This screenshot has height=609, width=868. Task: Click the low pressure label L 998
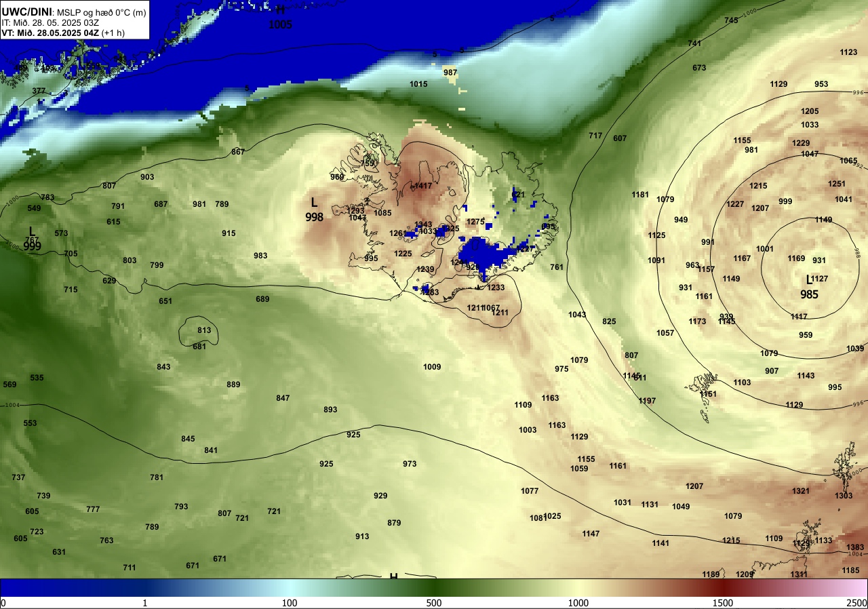(x=314, y=210)
